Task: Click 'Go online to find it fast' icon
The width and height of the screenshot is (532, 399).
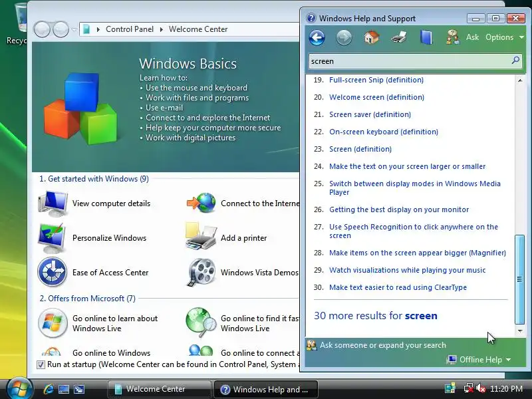Action: (x=201, y=323)
